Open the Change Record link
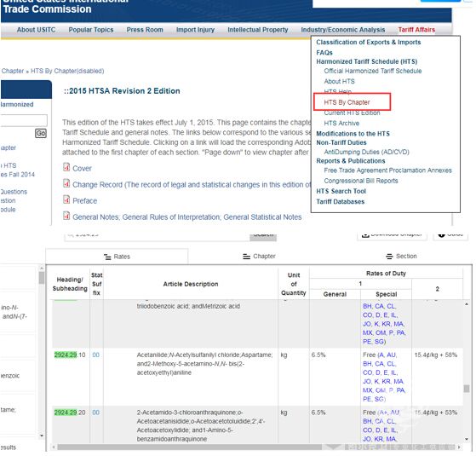This screenshot has height=456, width=476. (192, 185)
